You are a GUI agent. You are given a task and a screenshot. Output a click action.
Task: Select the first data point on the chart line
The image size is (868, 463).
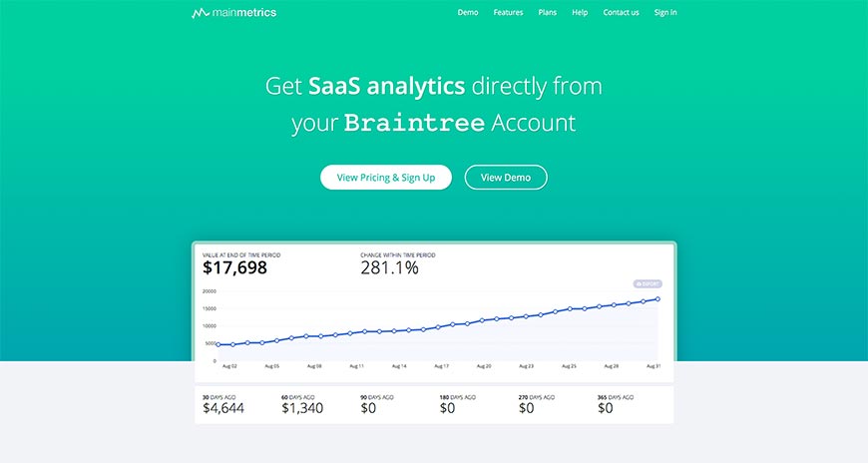pyautogui.click(x=218, y=345)
